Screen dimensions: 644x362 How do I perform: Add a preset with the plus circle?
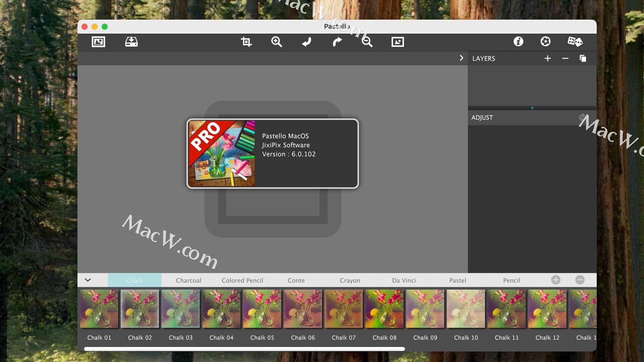[556, 280]
